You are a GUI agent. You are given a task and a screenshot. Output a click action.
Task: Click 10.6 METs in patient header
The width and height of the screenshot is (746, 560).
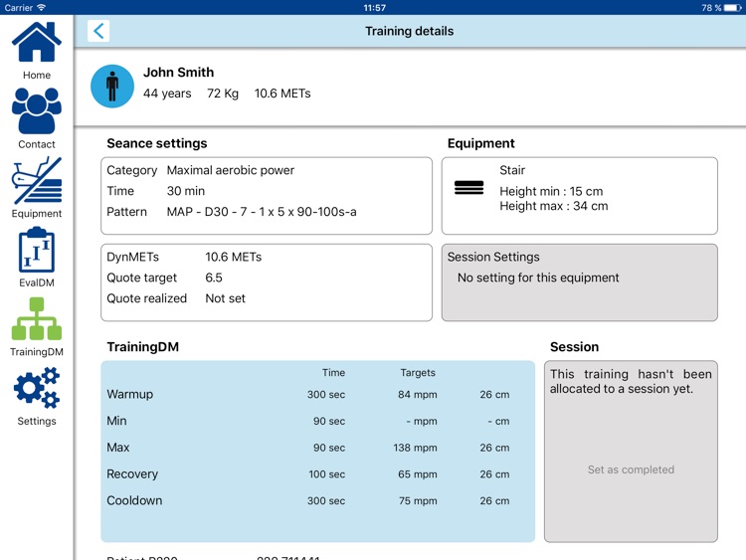point(282,93)
